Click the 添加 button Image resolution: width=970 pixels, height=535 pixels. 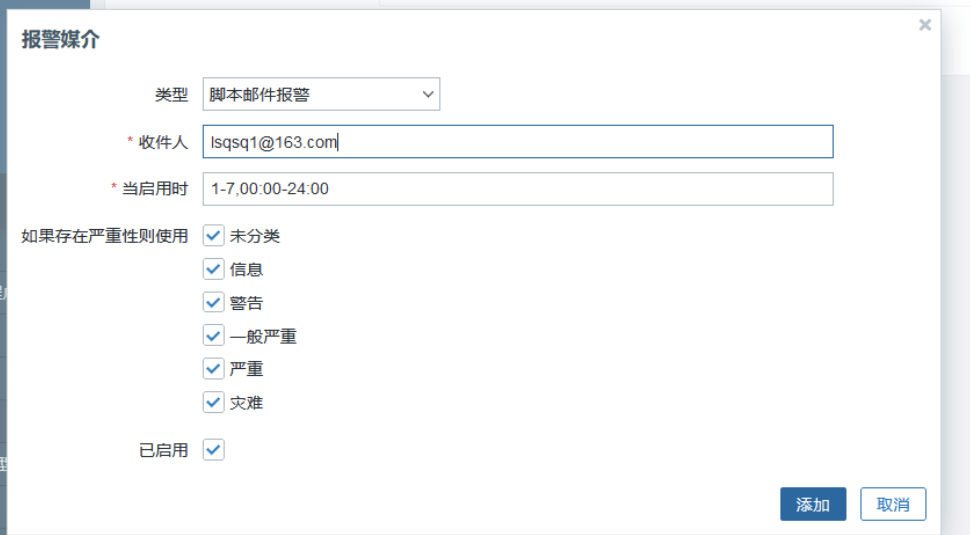coord(813,504)
